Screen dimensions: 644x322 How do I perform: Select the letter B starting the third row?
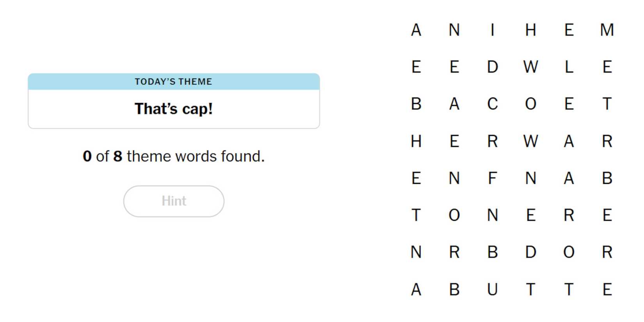pyautogui.click(x=416, y=104)
